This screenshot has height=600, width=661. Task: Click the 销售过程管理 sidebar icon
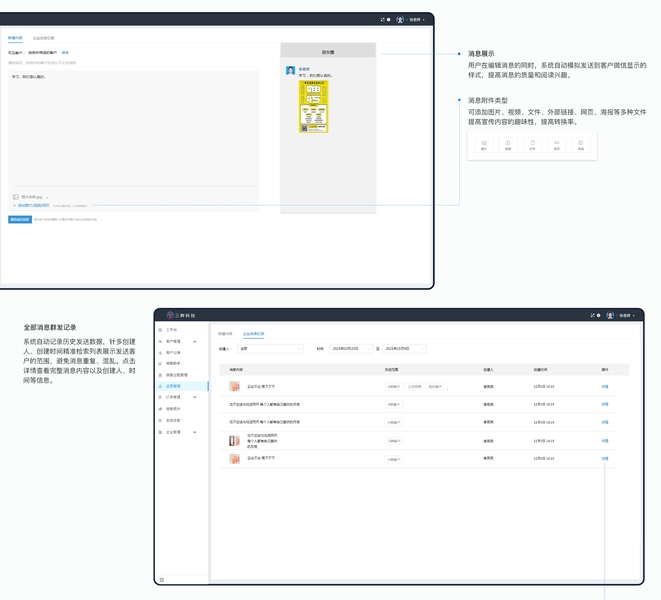[x=160, y=375]
